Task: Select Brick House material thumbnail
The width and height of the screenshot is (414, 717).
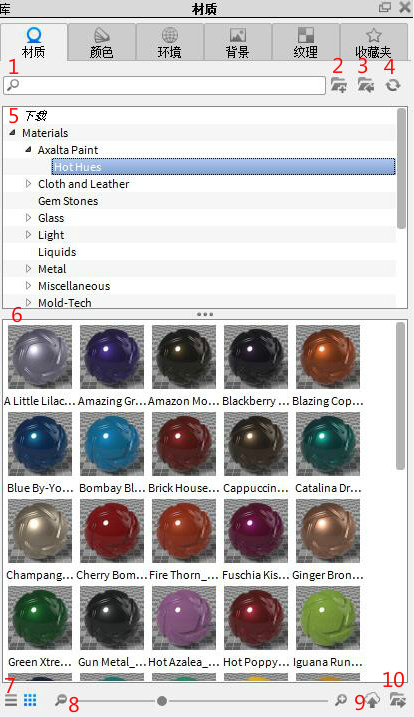Action: (184, 444)
